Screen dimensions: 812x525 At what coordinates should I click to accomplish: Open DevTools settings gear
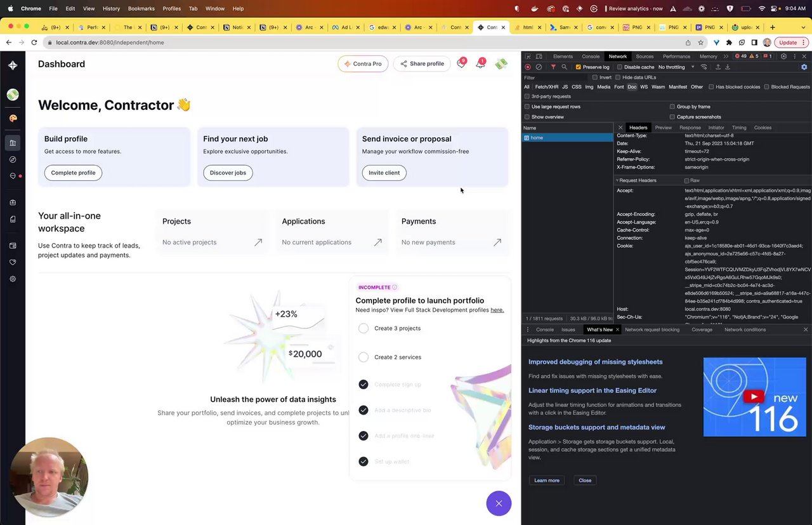coord(783,56)
